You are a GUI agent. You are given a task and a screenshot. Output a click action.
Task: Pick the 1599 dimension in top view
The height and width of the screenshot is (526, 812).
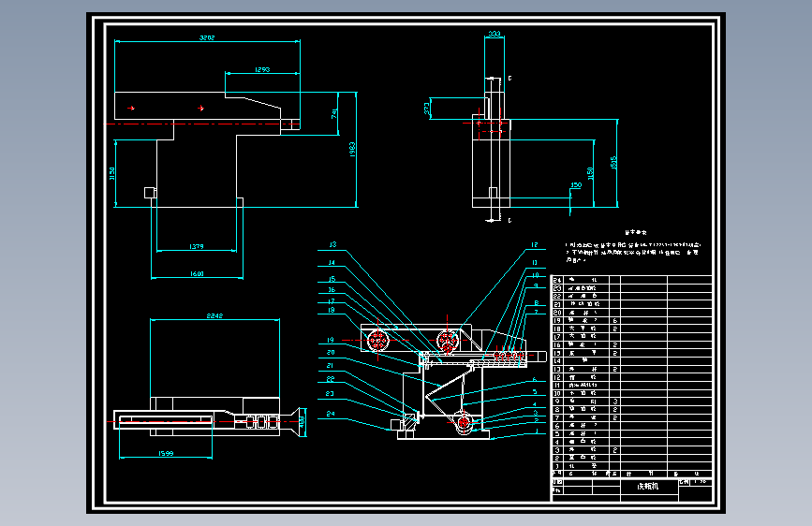point(166,454)
